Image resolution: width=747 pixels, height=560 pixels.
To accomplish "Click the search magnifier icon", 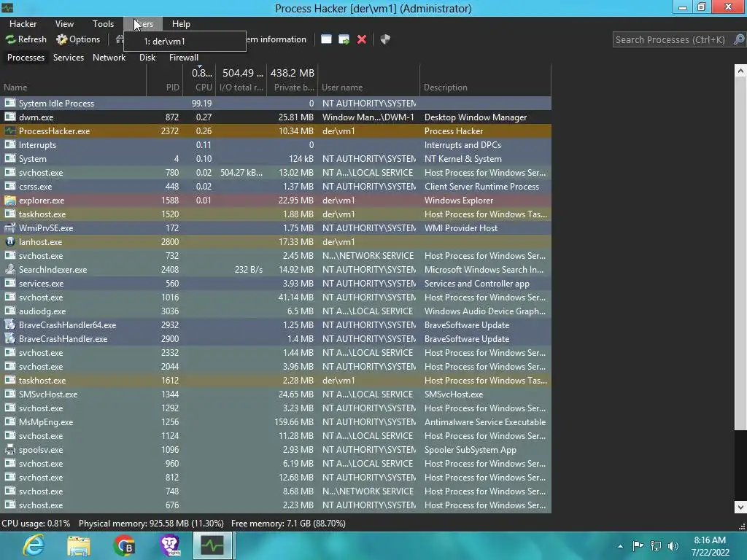I will [738, 39].
